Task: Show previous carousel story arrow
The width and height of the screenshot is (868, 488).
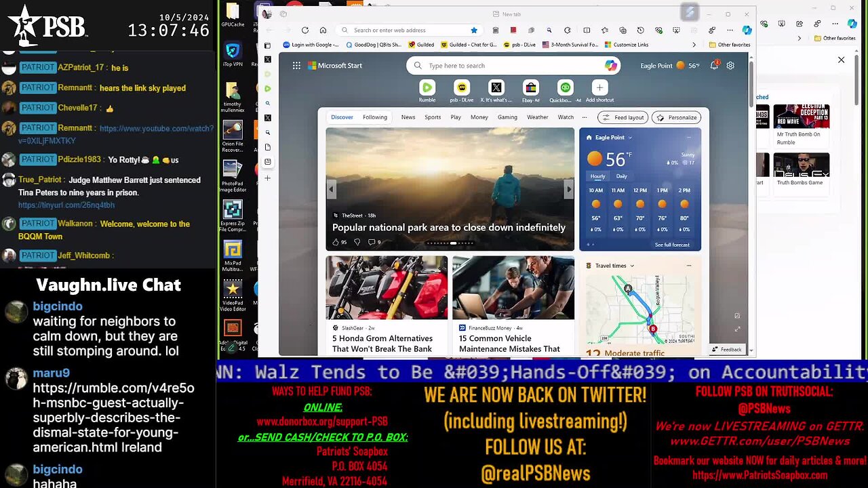Action: (332, 190)
